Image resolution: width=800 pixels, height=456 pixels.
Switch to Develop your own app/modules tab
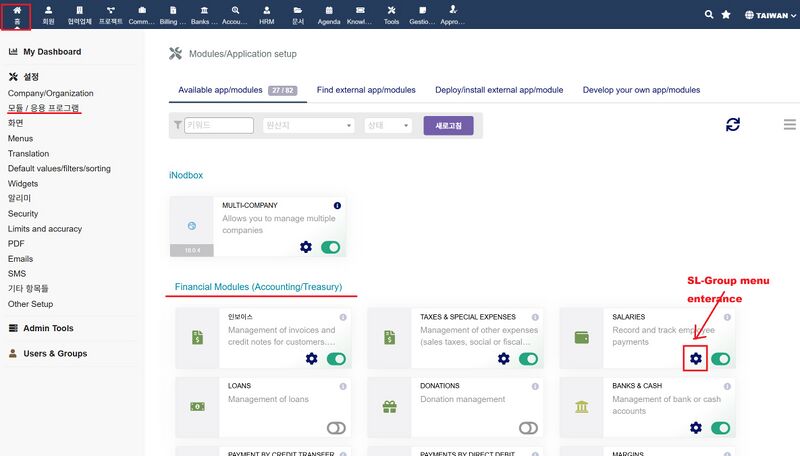tap(641, 90)
